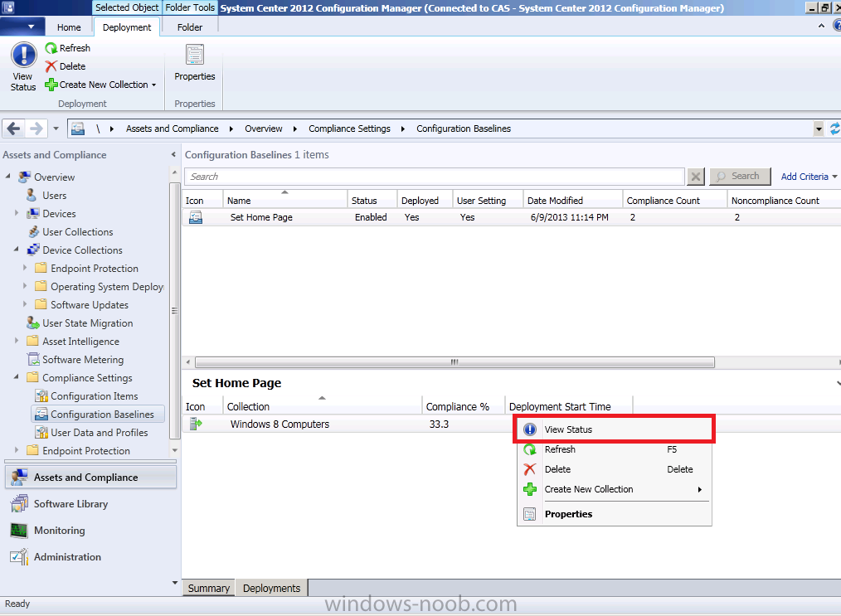The image size is (841, 616).
Task: Select the Configuration Baselines tree item
Action: (x=98, y=415)
